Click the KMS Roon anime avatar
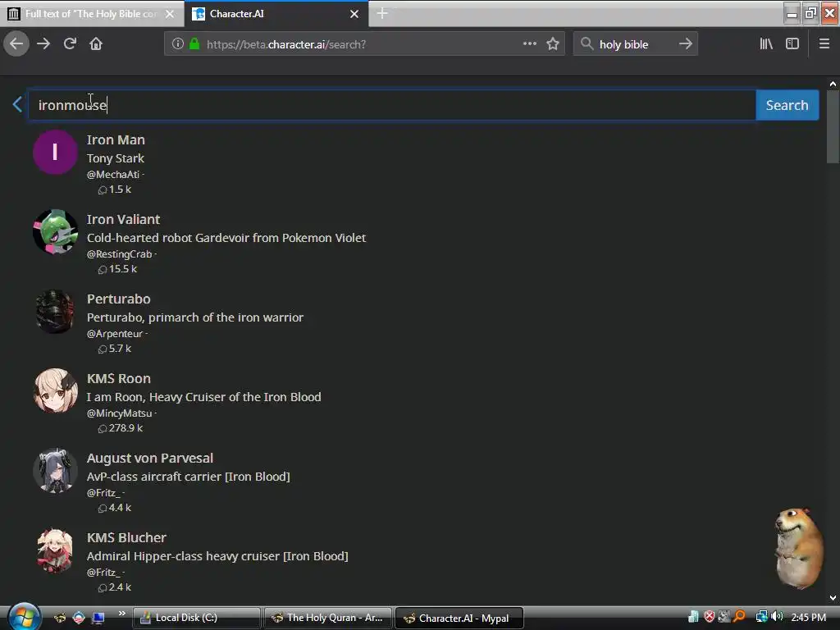 (55, 390)
